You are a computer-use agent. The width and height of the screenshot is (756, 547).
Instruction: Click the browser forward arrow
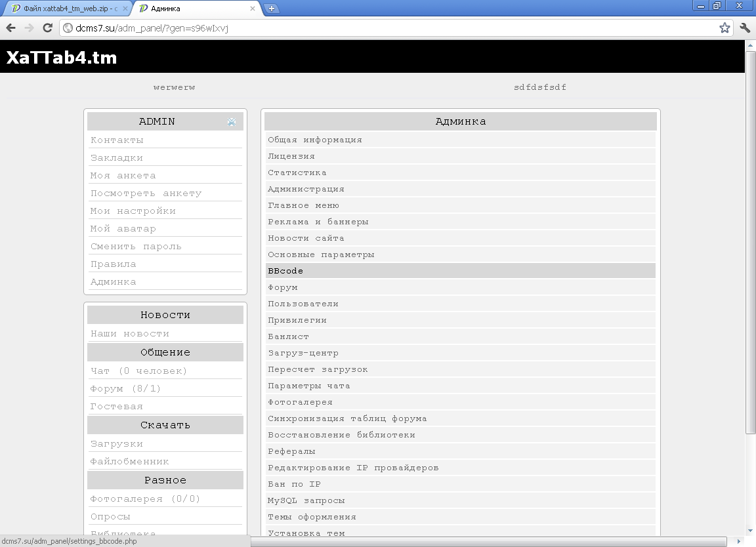(x=29, y=28)
